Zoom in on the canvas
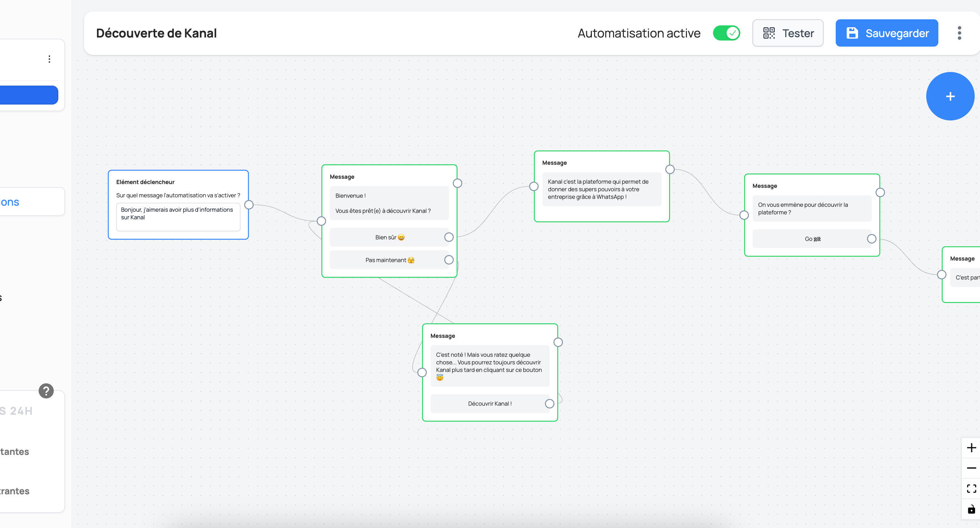Image resolution: width=980 pixels, height=528 pixels. (x=971, y=448)
